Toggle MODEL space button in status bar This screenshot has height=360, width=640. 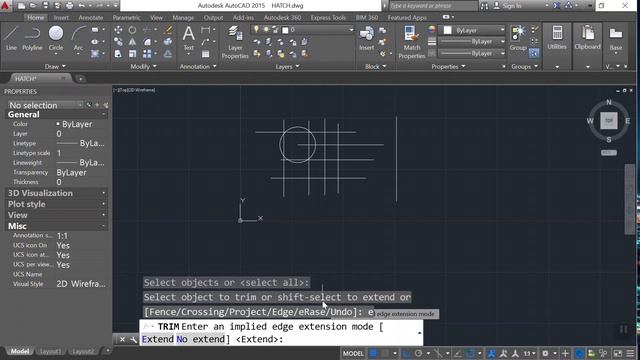pos(353,353)
